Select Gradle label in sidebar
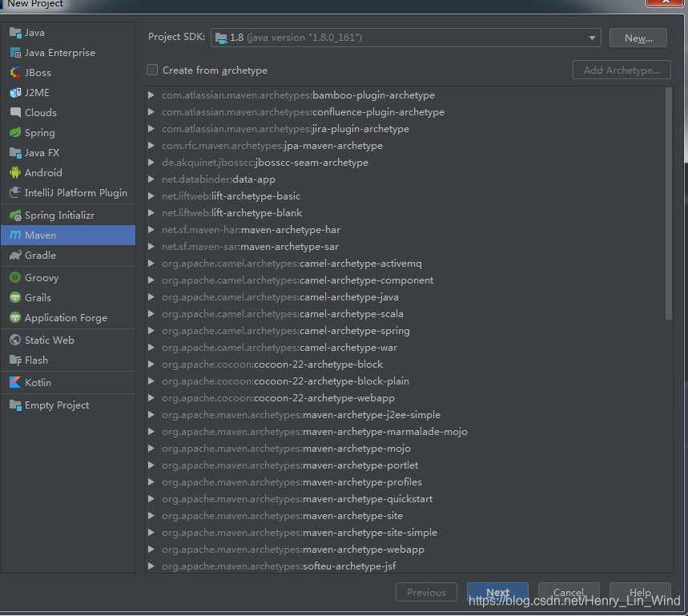This screenshot has height=616, width=688. point(40,256)
